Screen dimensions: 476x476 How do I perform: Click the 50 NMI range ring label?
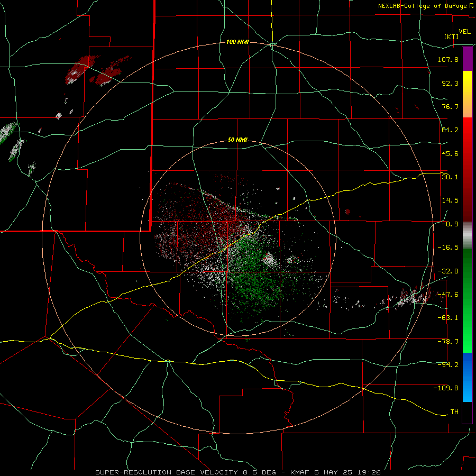[237, 140]
